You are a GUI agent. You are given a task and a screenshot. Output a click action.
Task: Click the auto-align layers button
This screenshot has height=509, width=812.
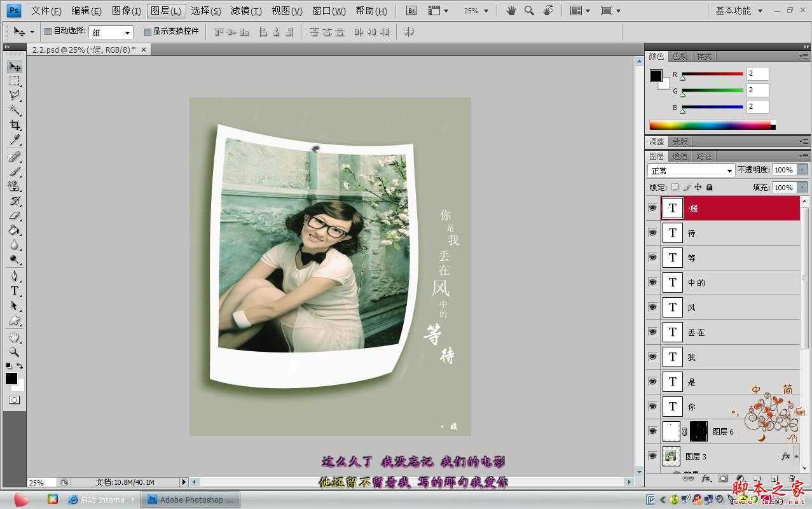(x=409, y=32)
